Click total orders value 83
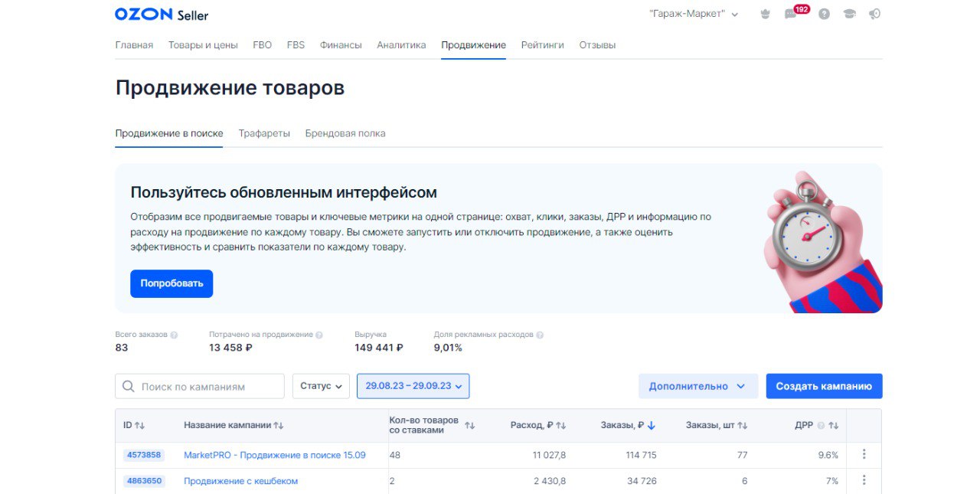The height and width of the screenshot is (494, 980). pyautogui.click(x=122, y=348)
